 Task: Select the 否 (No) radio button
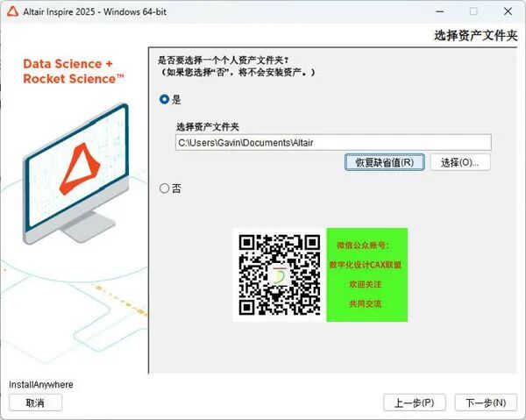[x=164, y=189]
